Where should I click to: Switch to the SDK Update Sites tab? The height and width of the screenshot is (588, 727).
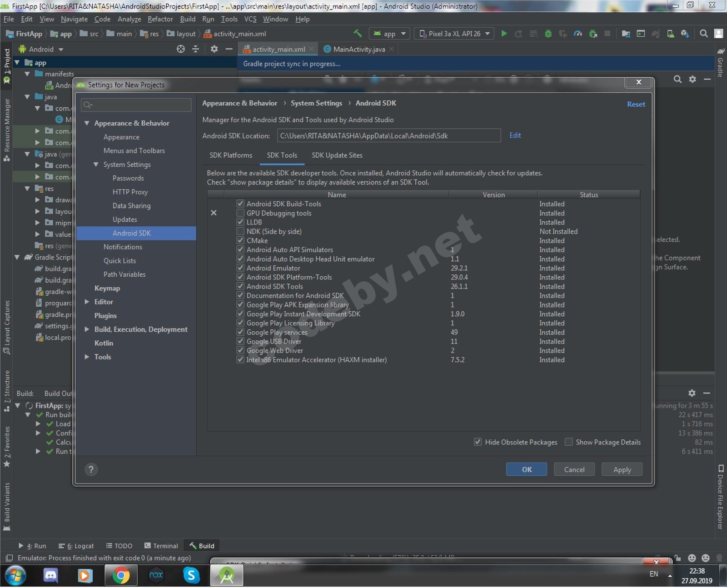click(337, 155)
